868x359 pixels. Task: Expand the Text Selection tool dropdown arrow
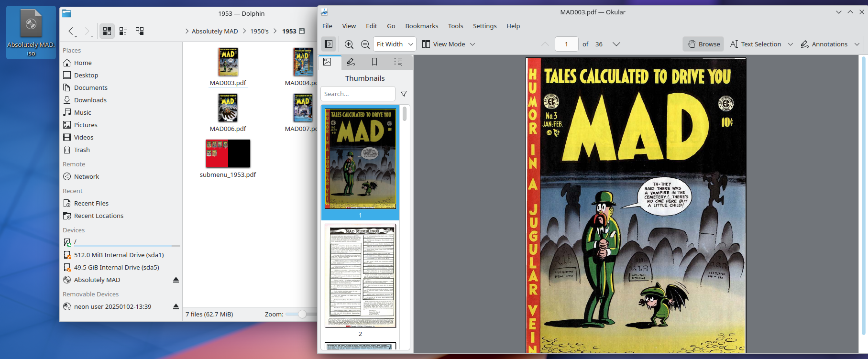(x=791, y=44)
